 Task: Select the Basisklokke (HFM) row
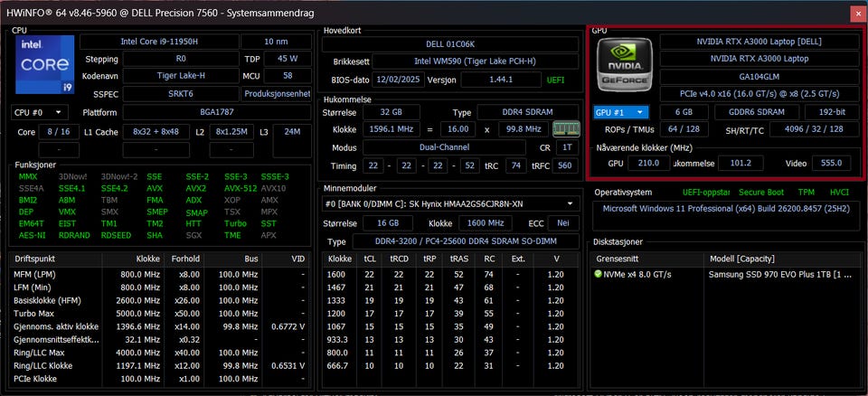tap(159, 300)
